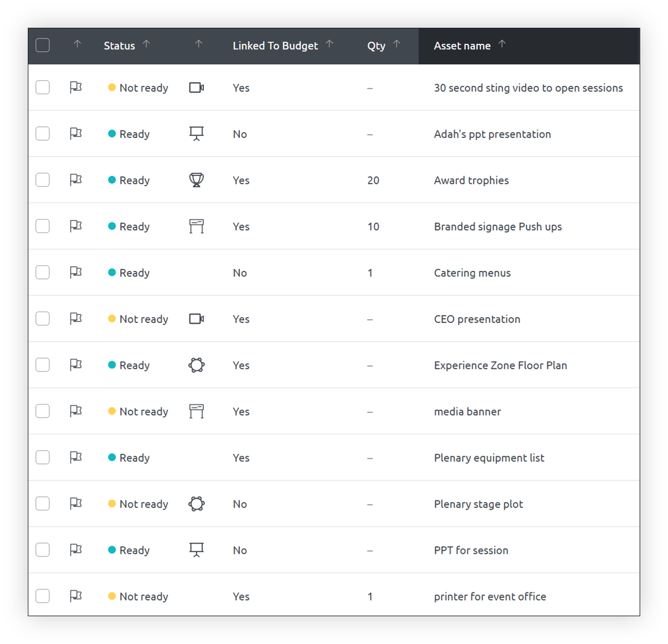The width and height of the screenshot is (668, 644).
Task: Click the Linked To Budget column header
Action: tap(275, 46)
